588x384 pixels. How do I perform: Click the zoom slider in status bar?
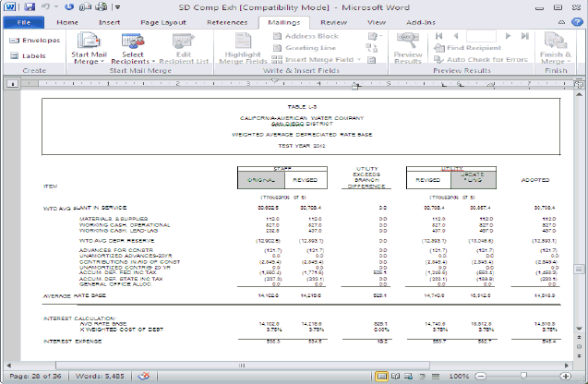[523, 378]
